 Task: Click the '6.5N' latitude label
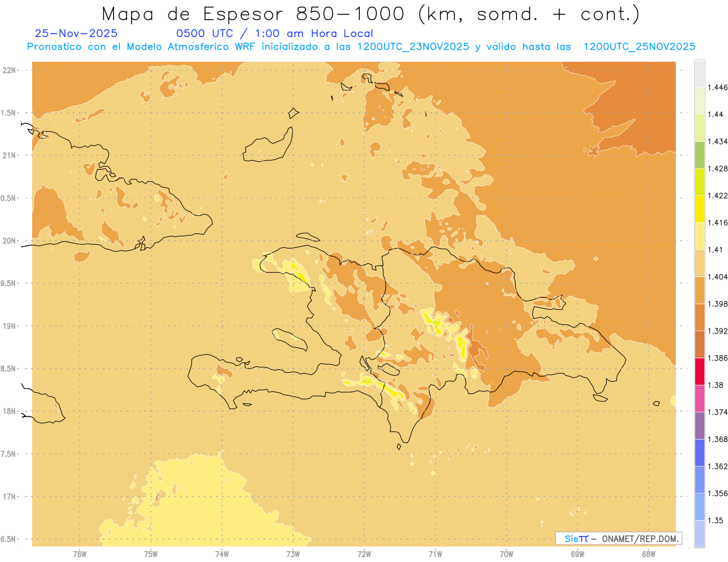pyautogui.click(x=9, y=539)
